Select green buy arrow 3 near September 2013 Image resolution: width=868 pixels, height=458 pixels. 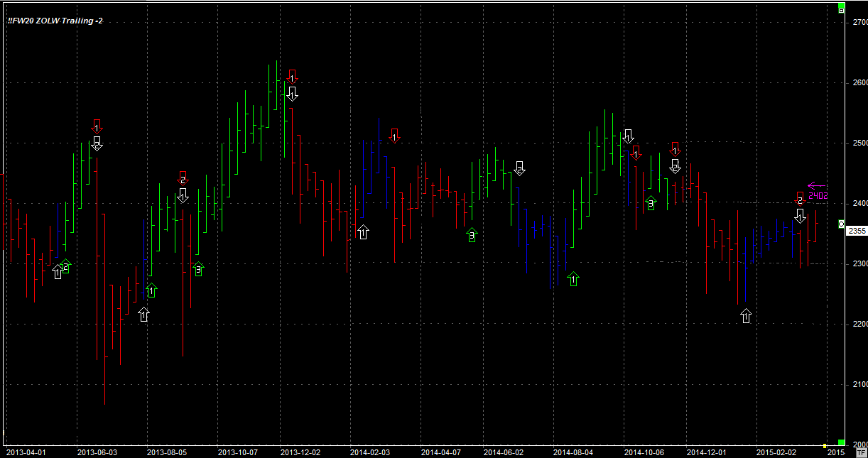pos(198,269)
